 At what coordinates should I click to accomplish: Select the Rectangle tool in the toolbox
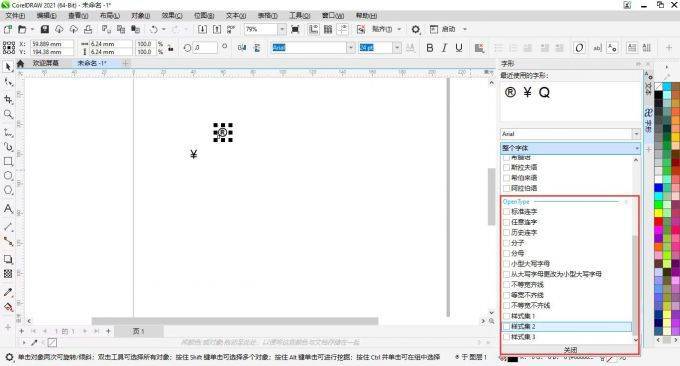[x=8, y=161]
